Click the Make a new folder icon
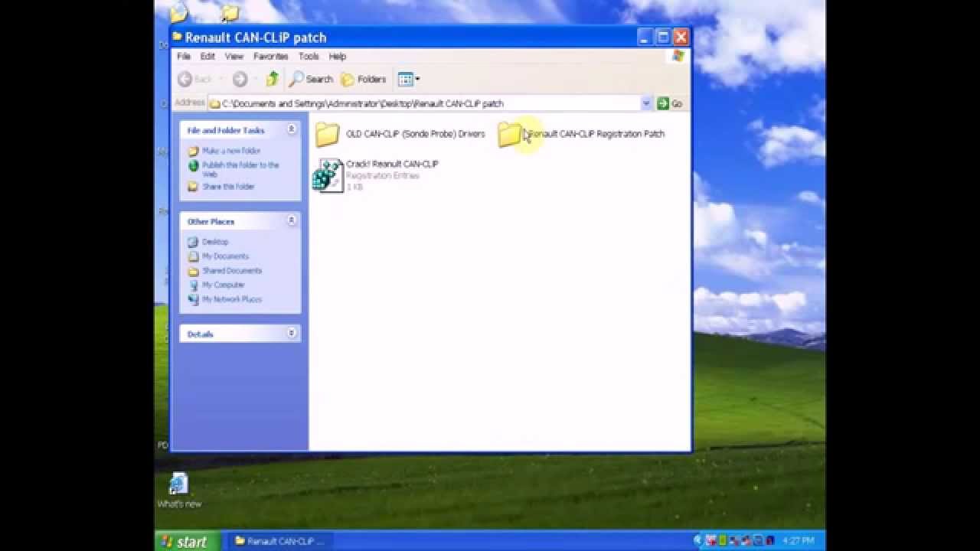Image resolution: width=980 pixels, height=551 pixels. [194, 151]
